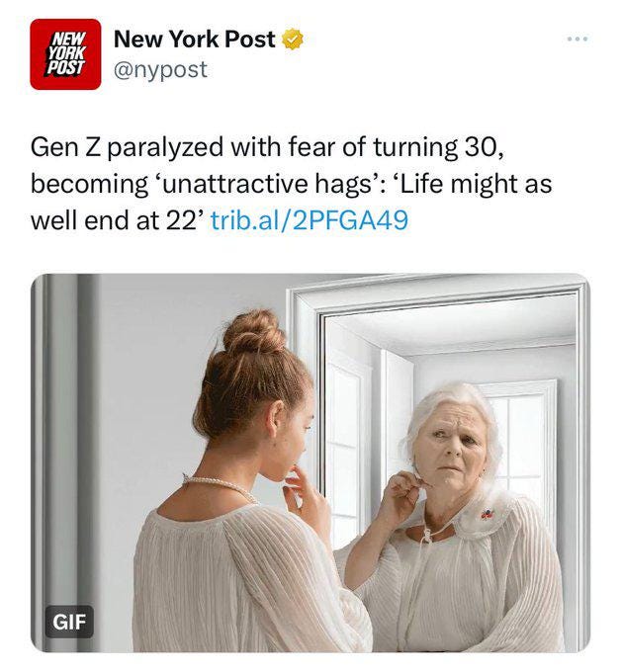The image size is (621, 672).
Task: Click the red brooch on the reflection's collar
Action: click(487, 514)
